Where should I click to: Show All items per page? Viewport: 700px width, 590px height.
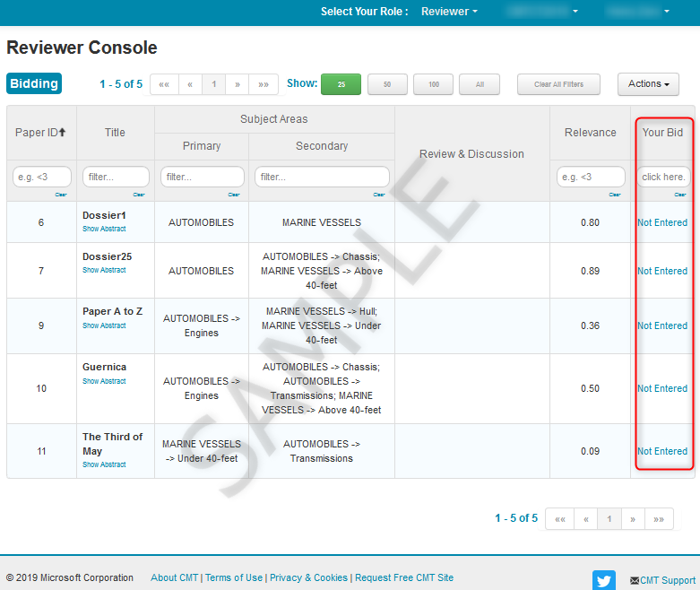(480, 84)
